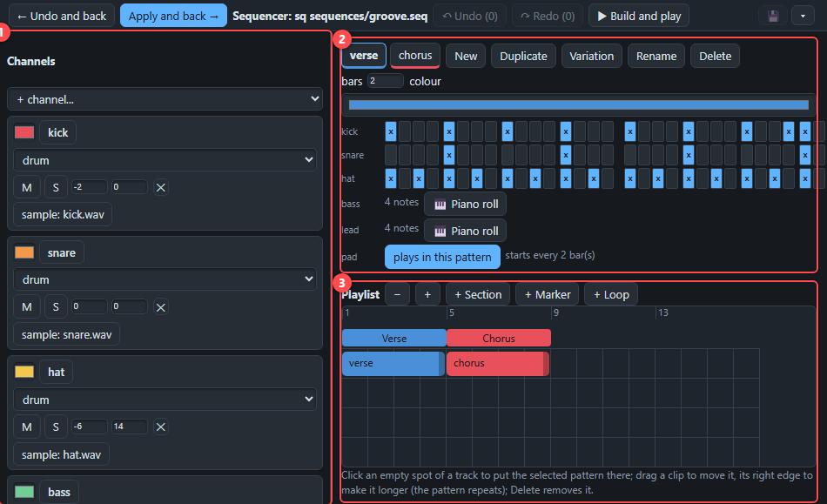Click 'Undo and back'
This screenshot has height=504, width=827.
(62, 16)
